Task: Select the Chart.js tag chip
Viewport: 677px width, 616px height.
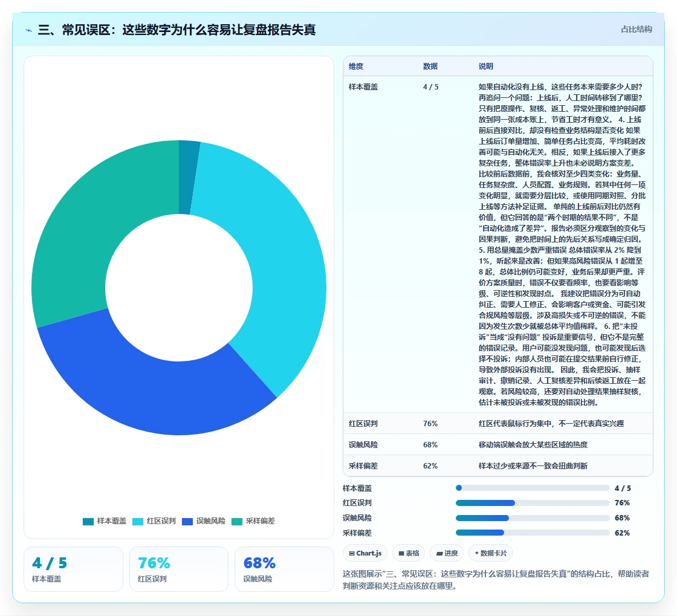Action: pyautogui.click(x=365, y=553)
